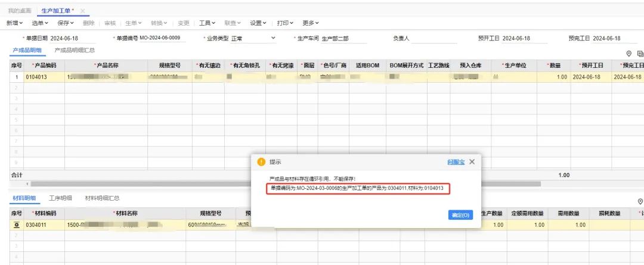Expand the 新增 dropdown menu
The width and height of the screenshot is (644, 265).
click(x=14, y=23)
